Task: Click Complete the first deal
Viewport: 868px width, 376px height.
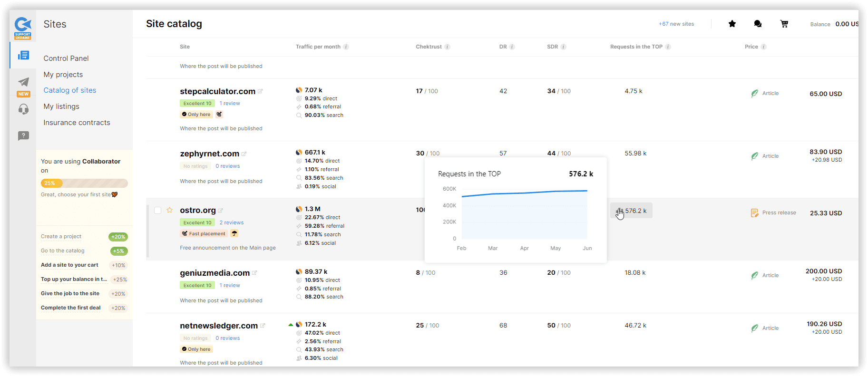Action: 70,308
